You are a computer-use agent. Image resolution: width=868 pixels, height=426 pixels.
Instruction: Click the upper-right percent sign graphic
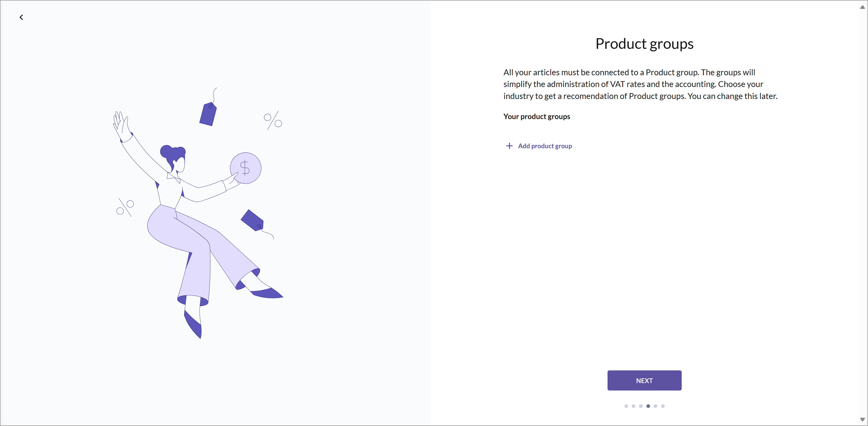click(273, 120)
